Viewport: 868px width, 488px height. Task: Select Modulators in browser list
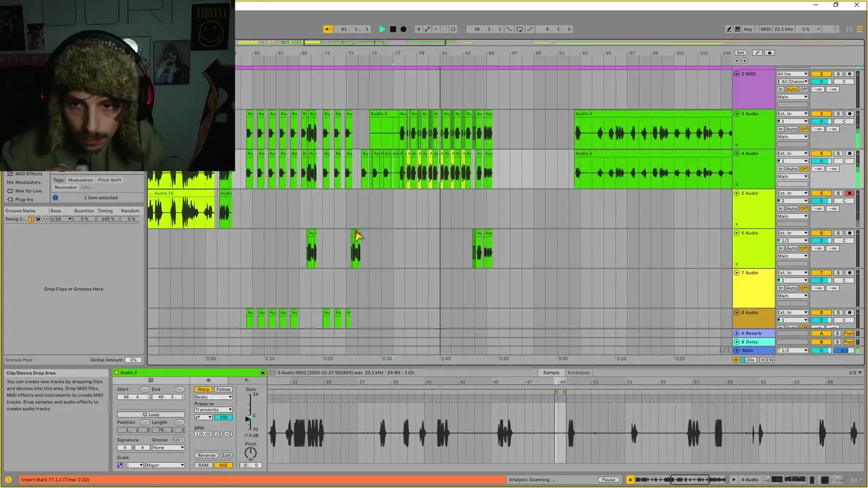coord(28,182)
